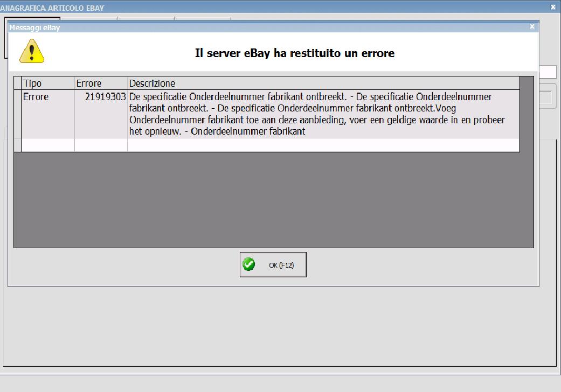Select the row selector for the error row
This screenshot has height=392, width=561.
[18, 114]
